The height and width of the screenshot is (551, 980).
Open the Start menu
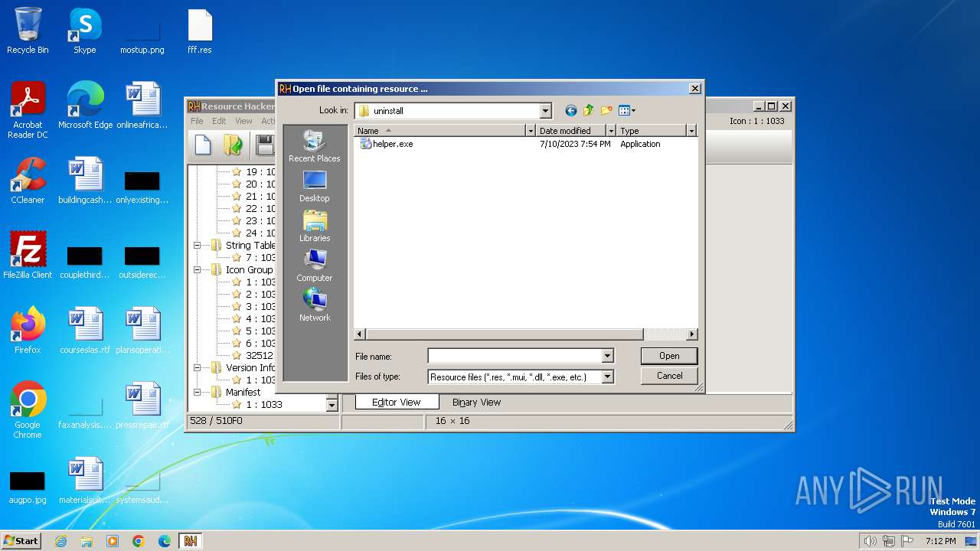[x=21, y=541]
